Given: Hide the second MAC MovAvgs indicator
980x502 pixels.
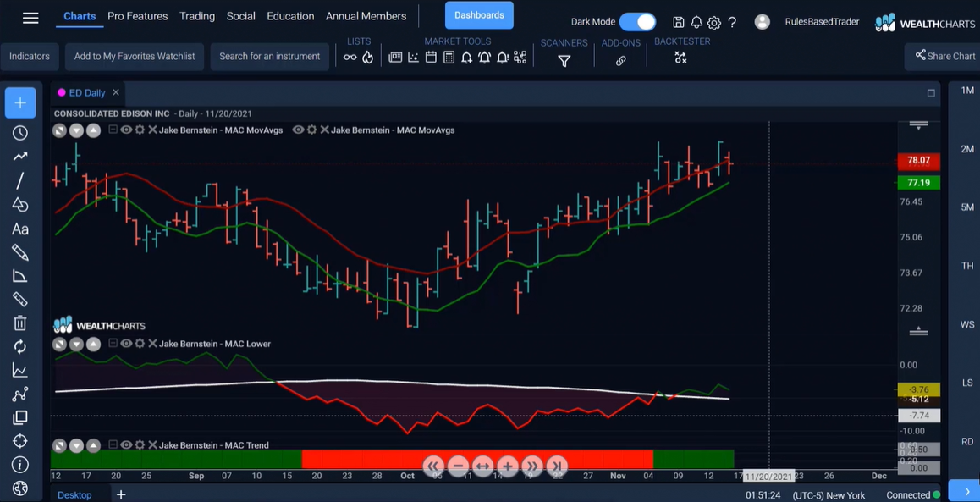Looking at the screenshot, I should click(298, 130).
